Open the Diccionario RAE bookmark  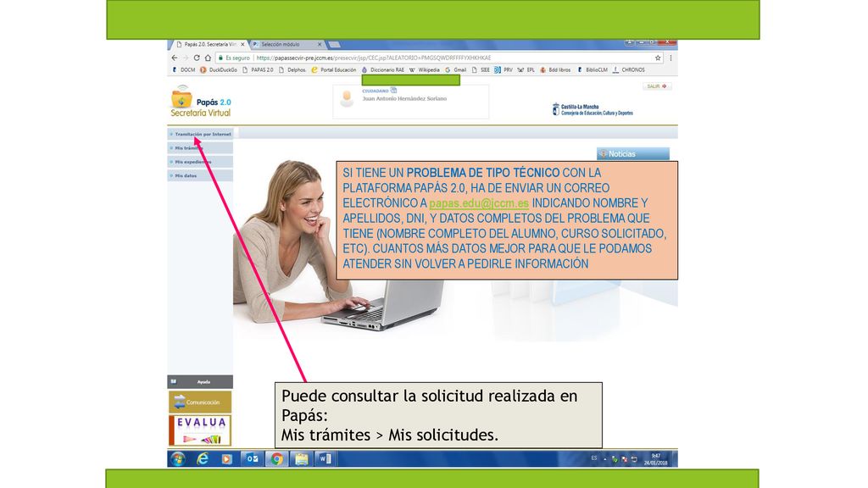click(x=383, y=70)
